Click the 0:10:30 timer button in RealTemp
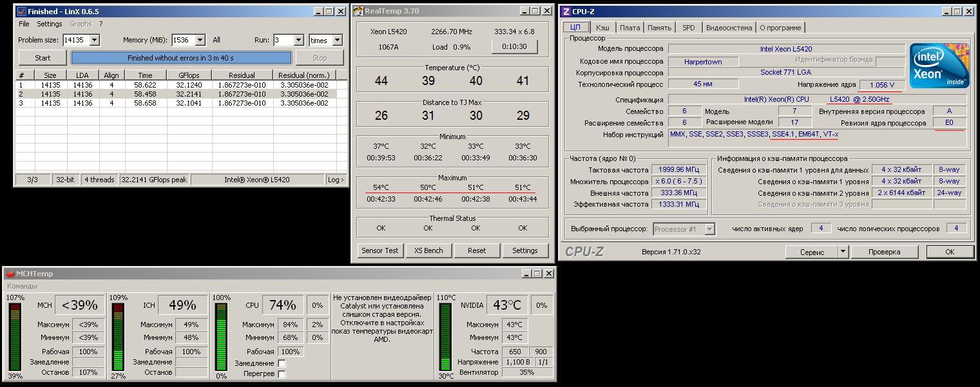The image size is (980, 387). pyautogui.click(x=514, y=46)
